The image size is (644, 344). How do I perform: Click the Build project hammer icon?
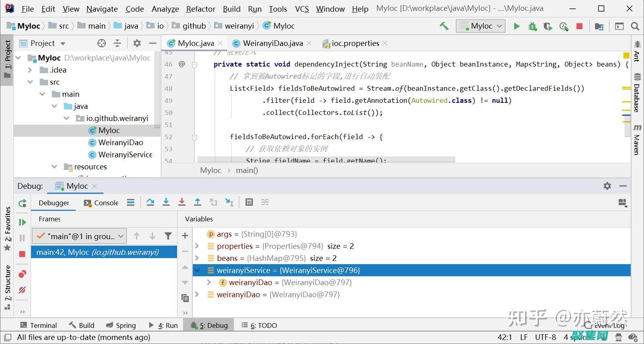444,26
